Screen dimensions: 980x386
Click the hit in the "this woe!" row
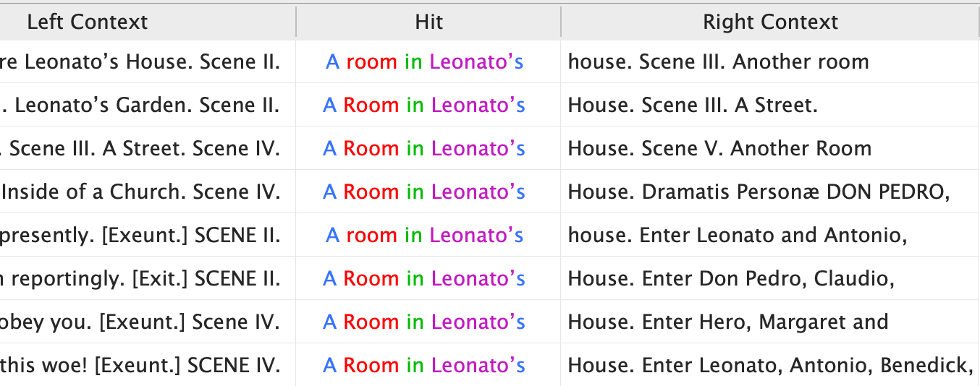pyautogui.click(x=424, y=366)
